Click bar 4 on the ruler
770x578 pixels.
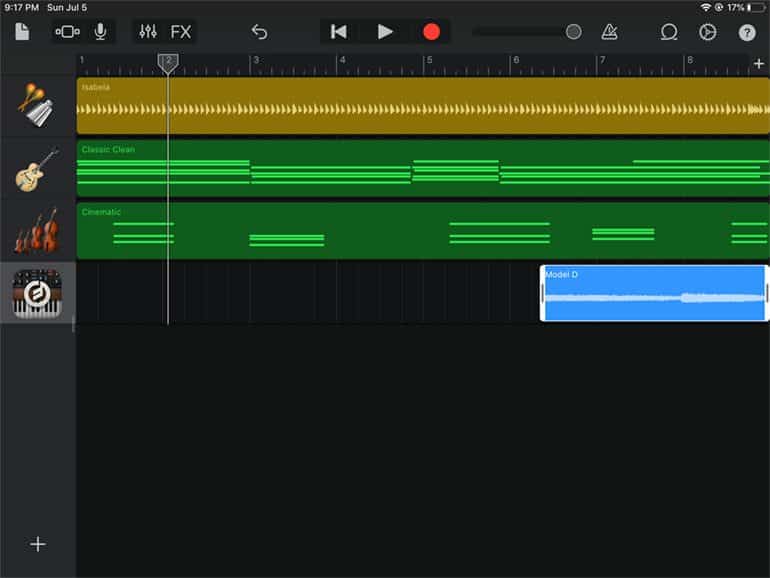[x=342, y=60]
